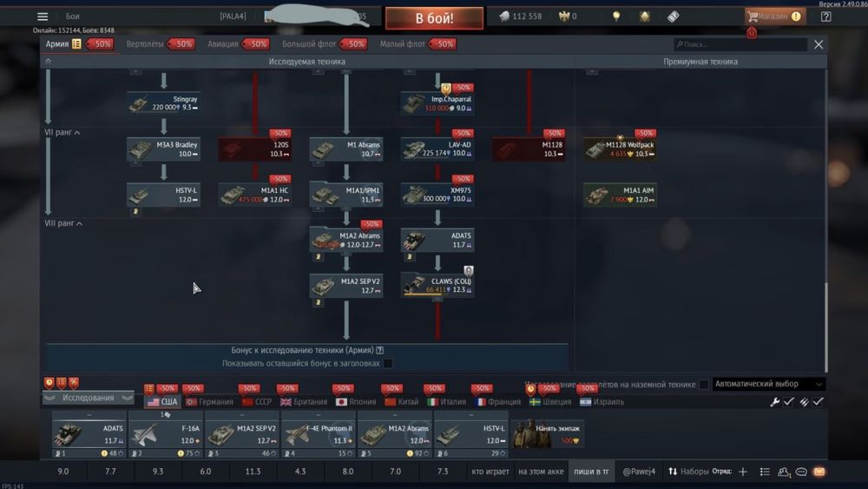Select США nation
Image resolution: width=868 pixels, height=489 pixels.
pos(162,402)
